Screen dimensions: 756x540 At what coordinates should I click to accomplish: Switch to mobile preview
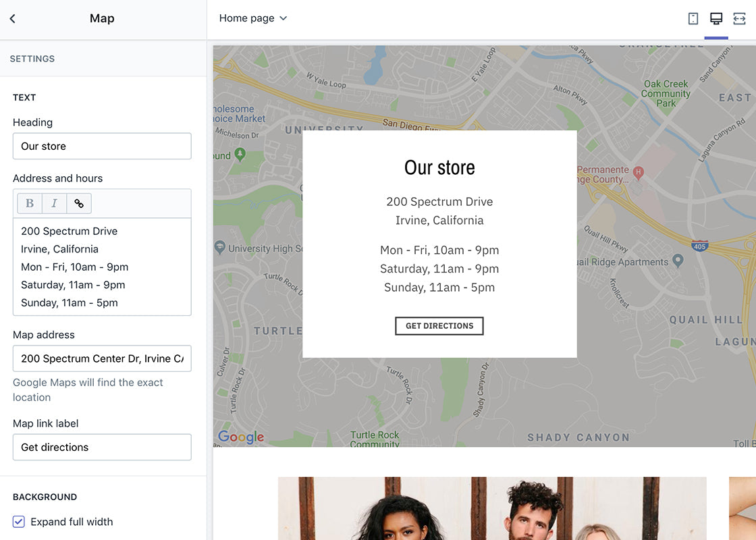pos(693,19)
